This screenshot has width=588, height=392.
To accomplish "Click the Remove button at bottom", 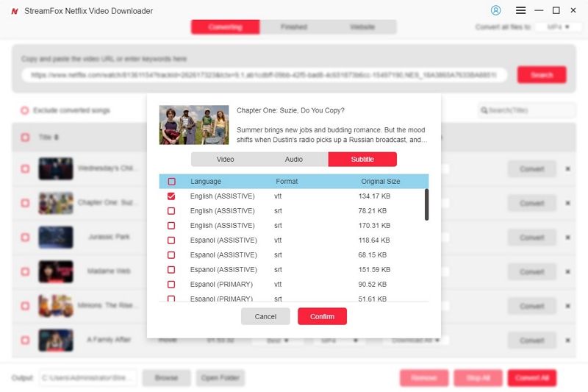I will pos(424,378).
